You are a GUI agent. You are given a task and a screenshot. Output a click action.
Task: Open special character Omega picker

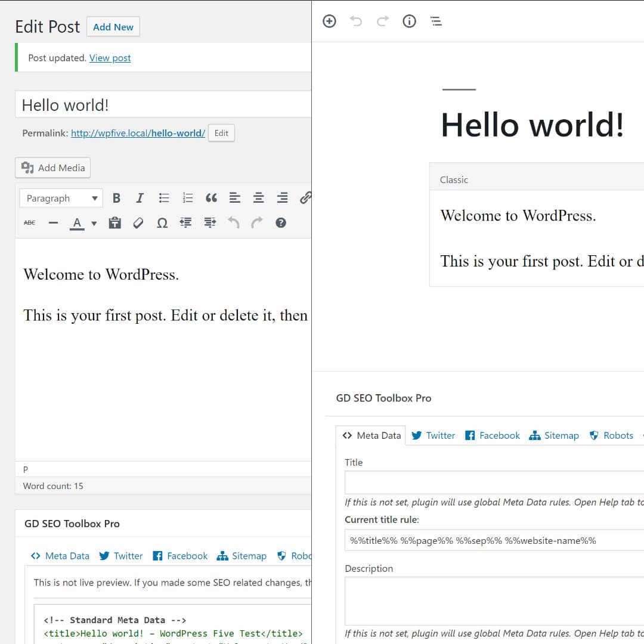click(x=162, y=222)
